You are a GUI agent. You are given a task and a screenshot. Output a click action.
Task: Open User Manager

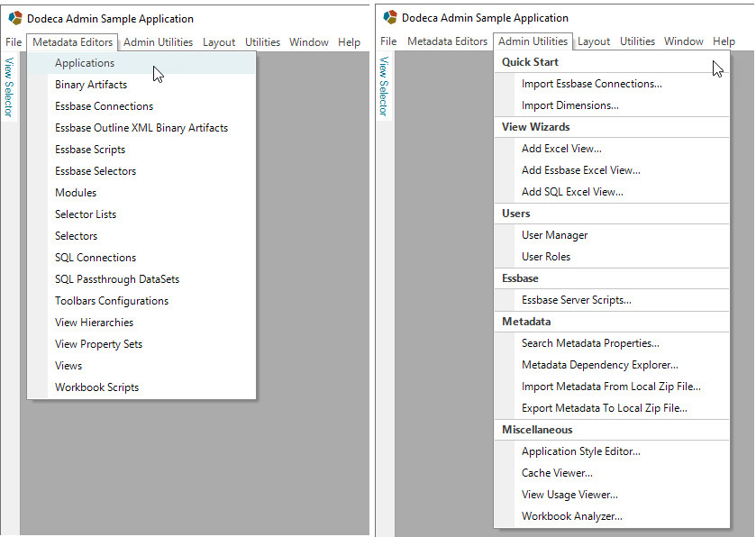pyautogui.click(x=612, y=235)
